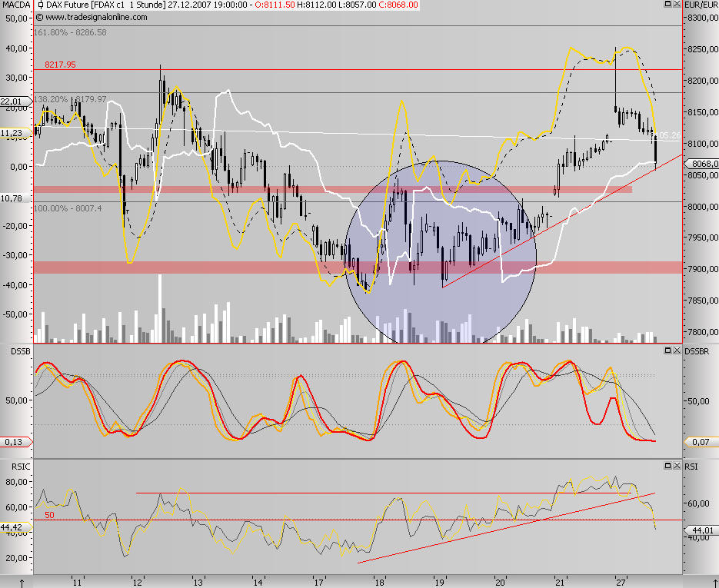Select the RSIC pane label
Viewport: 719px width, 588px height.
21,467
